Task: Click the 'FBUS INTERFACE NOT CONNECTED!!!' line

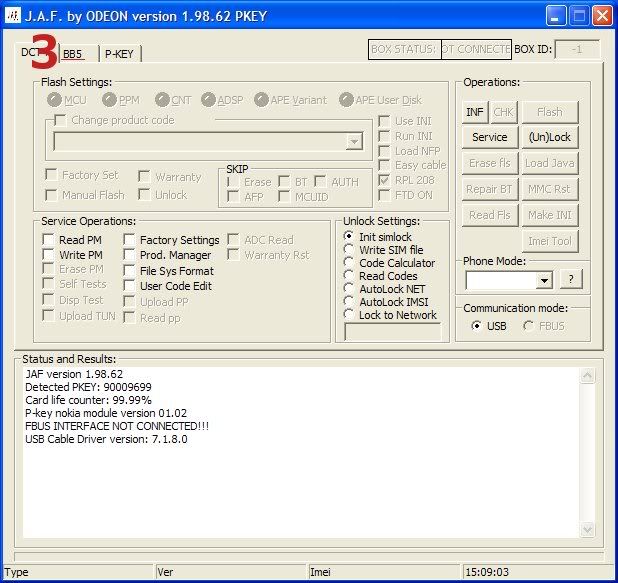Action: click(117, 426)
